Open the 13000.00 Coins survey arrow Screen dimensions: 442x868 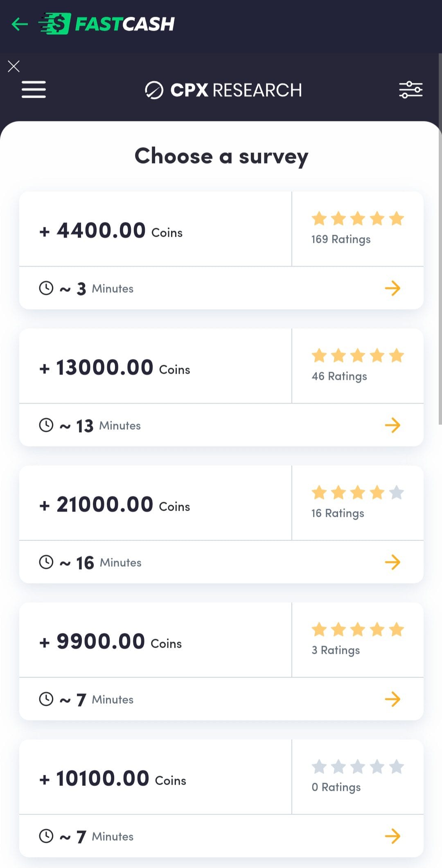click(392, 425)
